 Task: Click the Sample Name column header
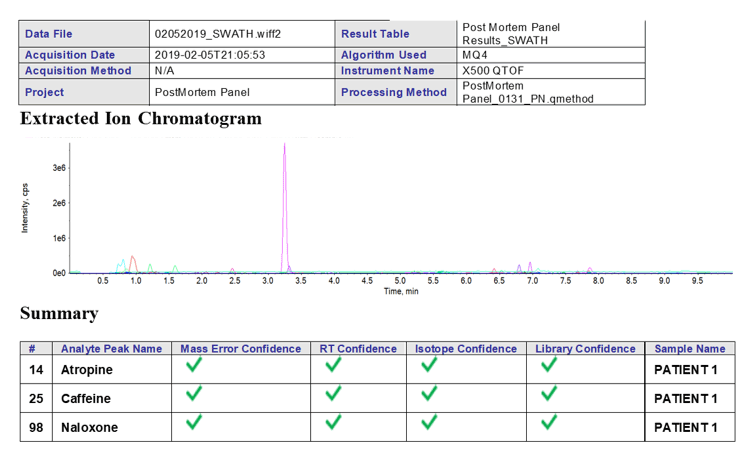click(689, 349)
